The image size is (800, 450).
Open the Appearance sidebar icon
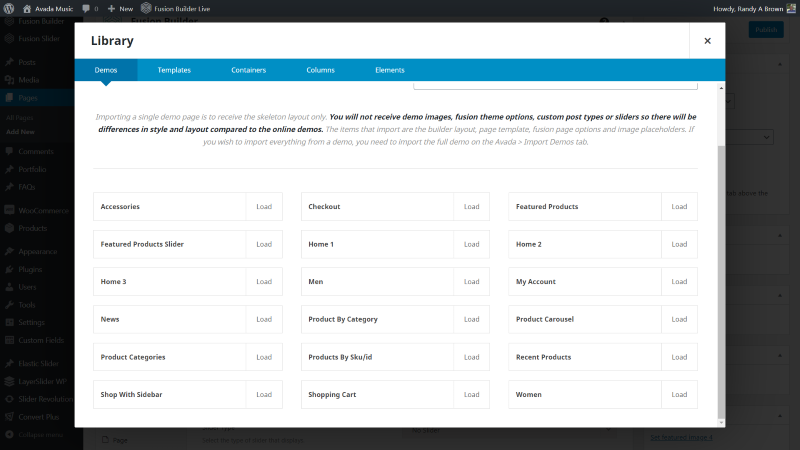coord(9,252)
